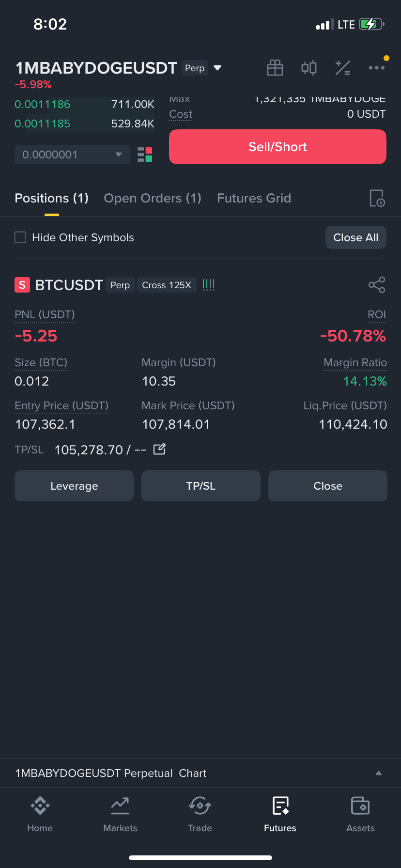Open the order history document icon
Viewport: 401px width, 868px height.
coord(377,198)
